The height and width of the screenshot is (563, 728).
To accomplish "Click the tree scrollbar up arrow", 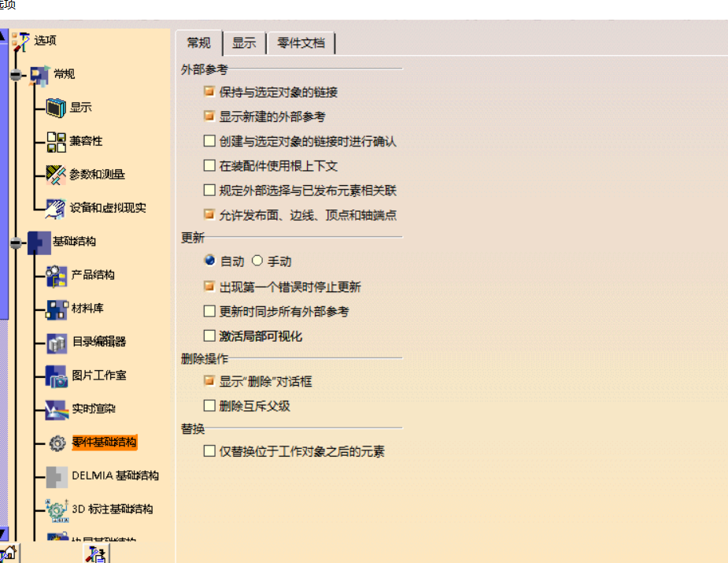I will point(3,35).
